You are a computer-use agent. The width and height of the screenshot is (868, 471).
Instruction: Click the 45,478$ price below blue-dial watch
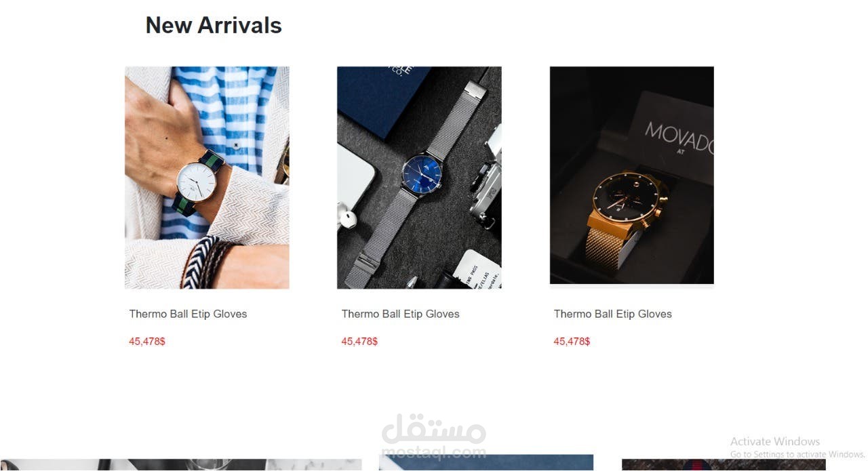pos(359,342)
